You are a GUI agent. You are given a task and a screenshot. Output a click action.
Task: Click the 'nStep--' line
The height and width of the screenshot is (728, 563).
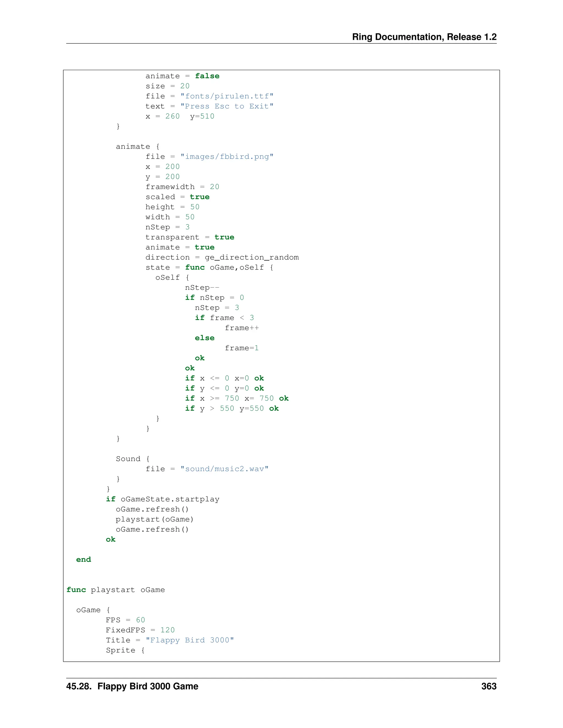(x=202, y=288)
